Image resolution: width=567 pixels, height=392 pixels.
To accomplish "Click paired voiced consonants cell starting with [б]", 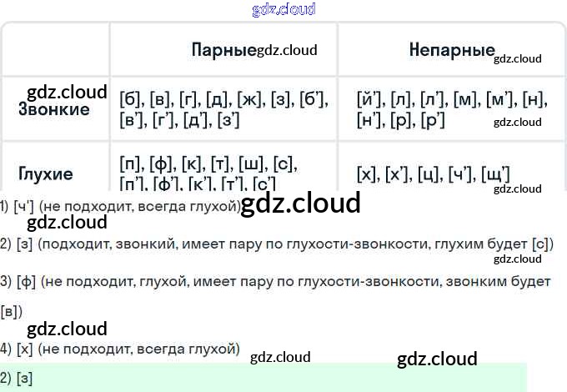I will tap(223, 109).
